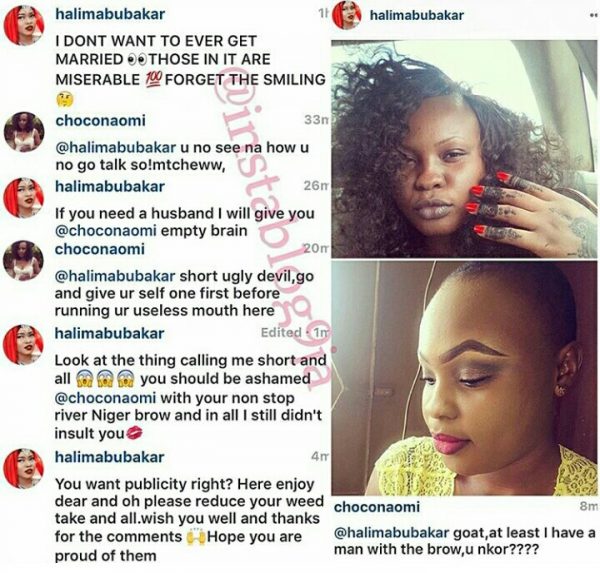Open @halimabubakar mention in 'u no see na' comment
This screenshot has width=600, height=573.
[116, 147]
